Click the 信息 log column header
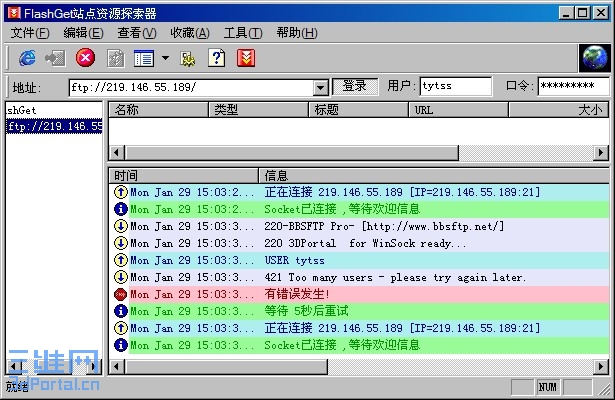The image size is (615, 400). [434, 176]
